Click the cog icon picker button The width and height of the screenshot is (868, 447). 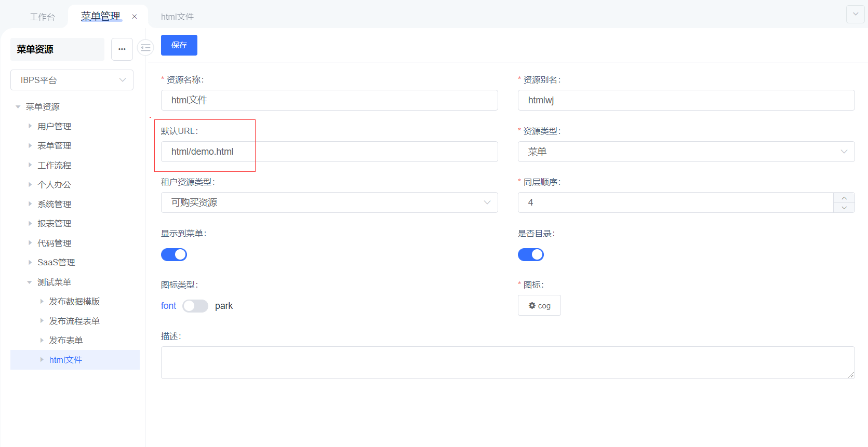tap(539, 306)
